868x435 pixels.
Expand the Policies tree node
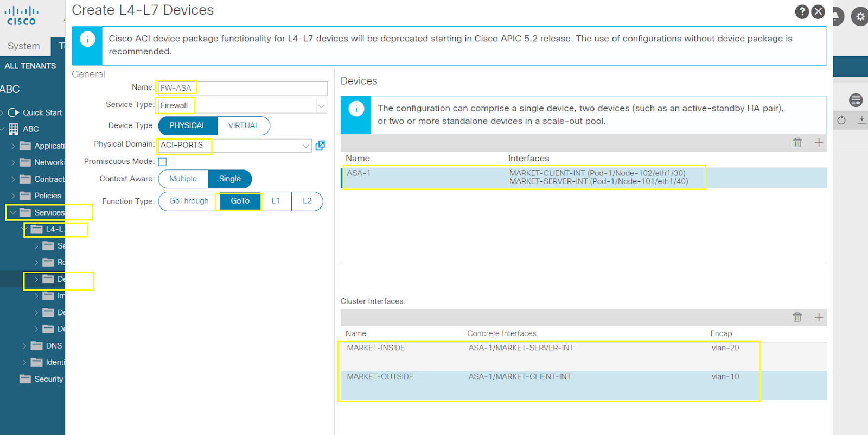tap(13, 196)
